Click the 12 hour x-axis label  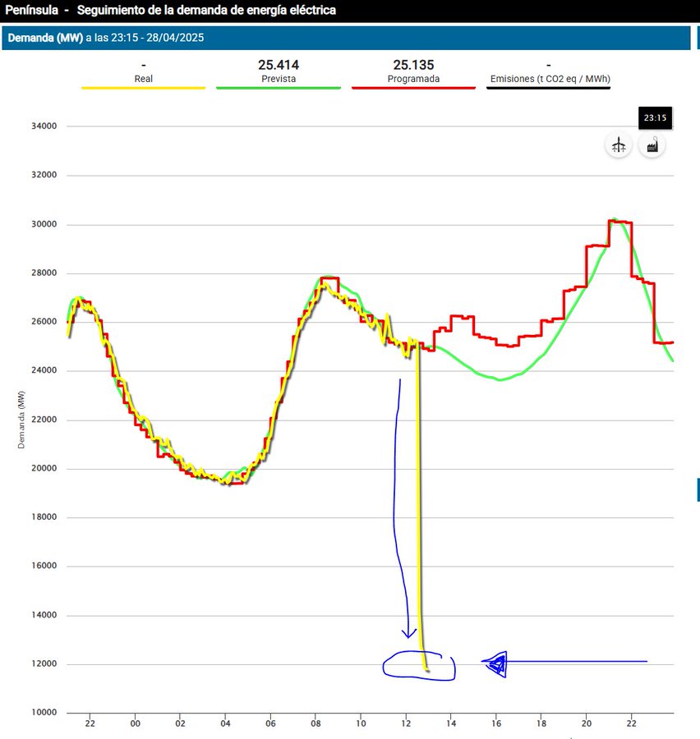406,723
